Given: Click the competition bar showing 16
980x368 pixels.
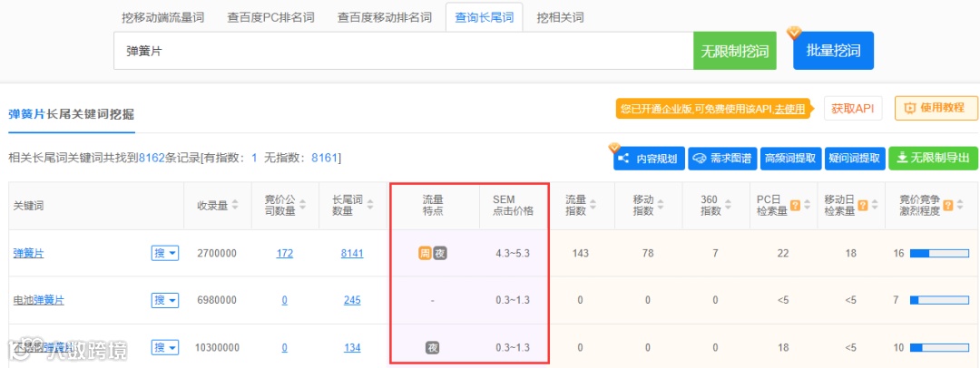Looking at the screenshot, I should point(939,254).
